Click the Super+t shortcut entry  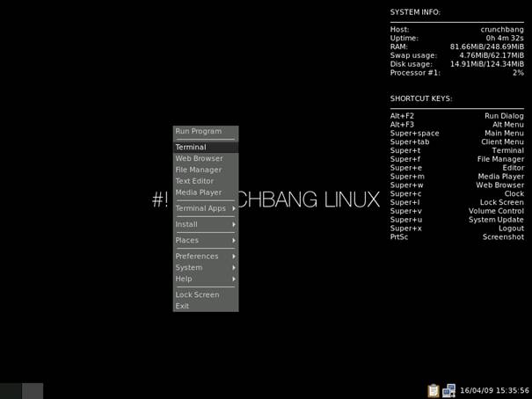click(x=405, y=150)
